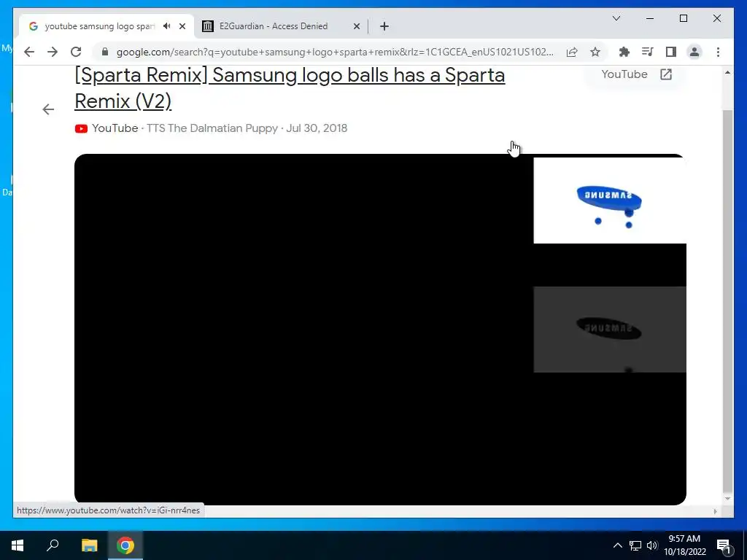Switch to the E2Guardian - Access Denied tab
Screen dimensions: 747x560
point(281,26)
